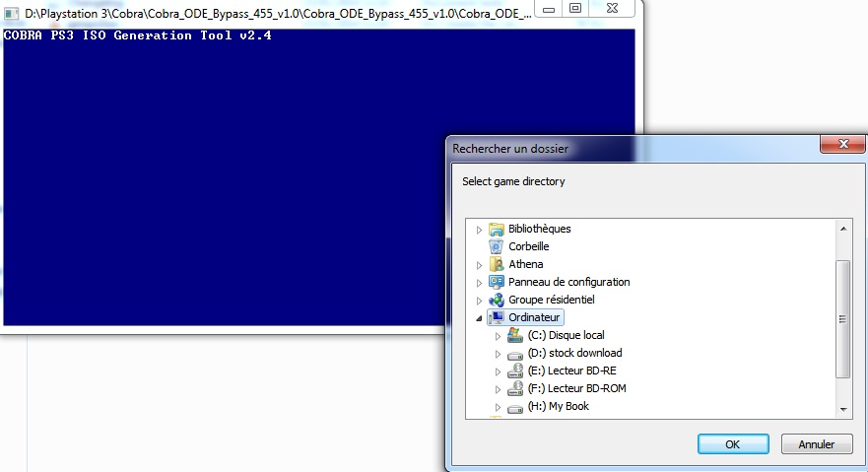868x472 pixels.
Task: Click the Bibliothèques folder icon
Action: pyautogui.click(x=497, y=229)
